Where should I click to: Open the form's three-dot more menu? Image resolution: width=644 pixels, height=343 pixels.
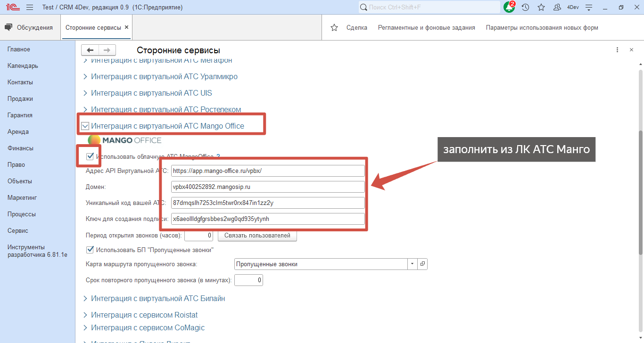(x=617, y=50)
